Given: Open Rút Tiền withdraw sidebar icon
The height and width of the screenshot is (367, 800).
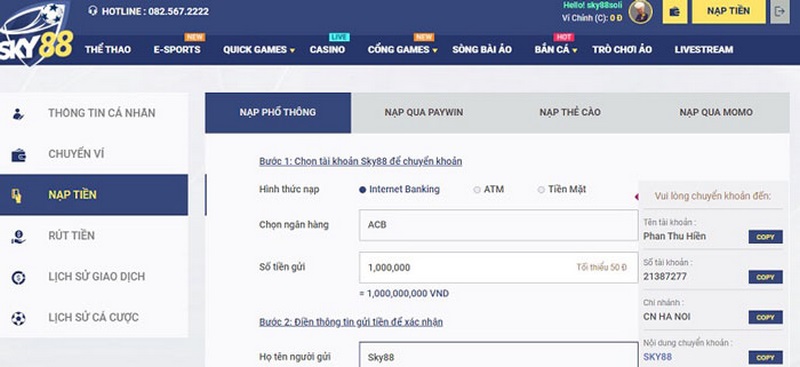Looking at the screenshot, I should pos(18,236).
